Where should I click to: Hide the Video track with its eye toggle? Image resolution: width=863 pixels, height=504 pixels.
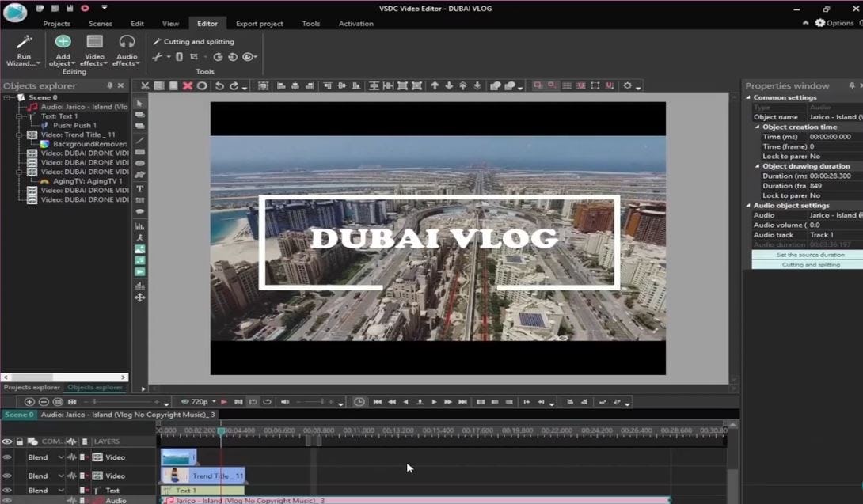(7, 457)
